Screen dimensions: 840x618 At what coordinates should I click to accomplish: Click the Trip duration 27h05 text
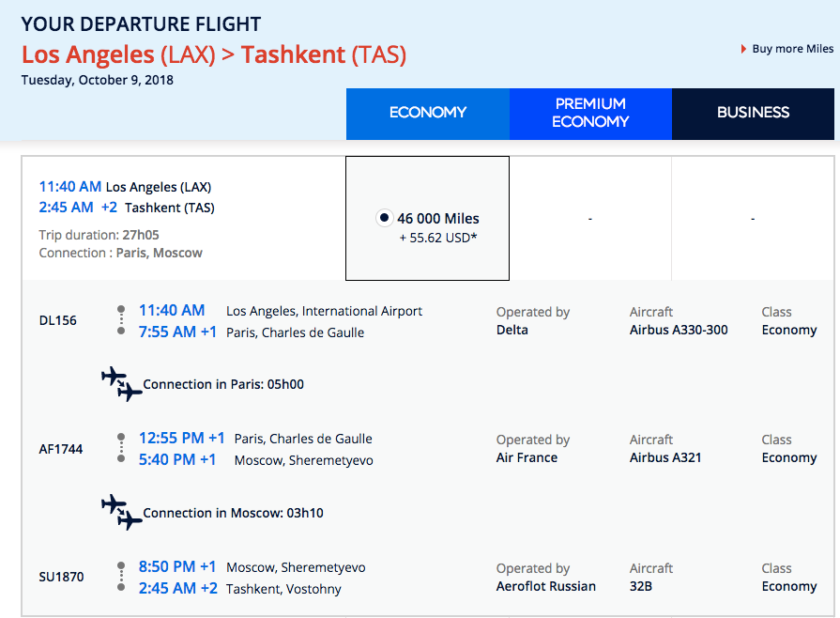(99, 235)
